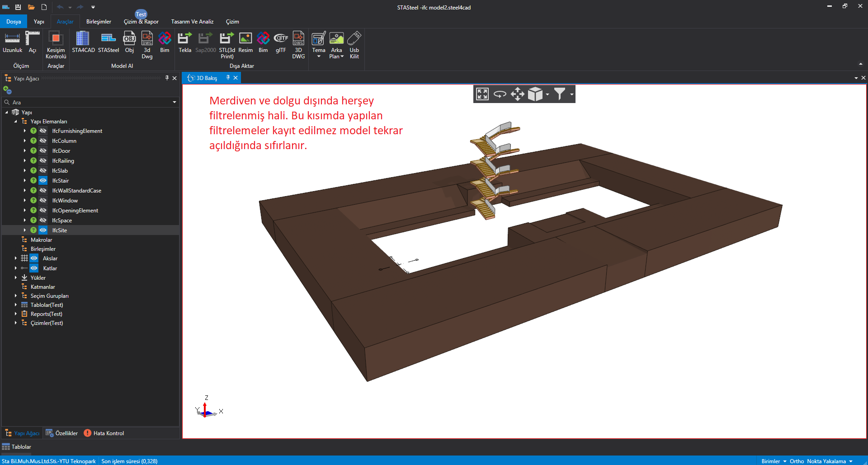Show the IfcColumn elements

pos(43,141)
